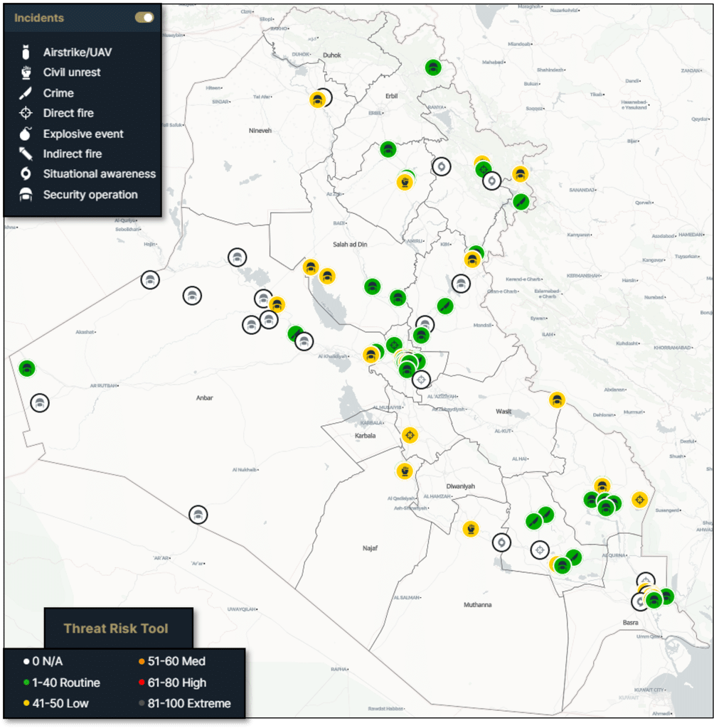This screenshot has width=714, height=728.
Task: Click green dot beside 1-40 Routine
Action: point(26,682)
